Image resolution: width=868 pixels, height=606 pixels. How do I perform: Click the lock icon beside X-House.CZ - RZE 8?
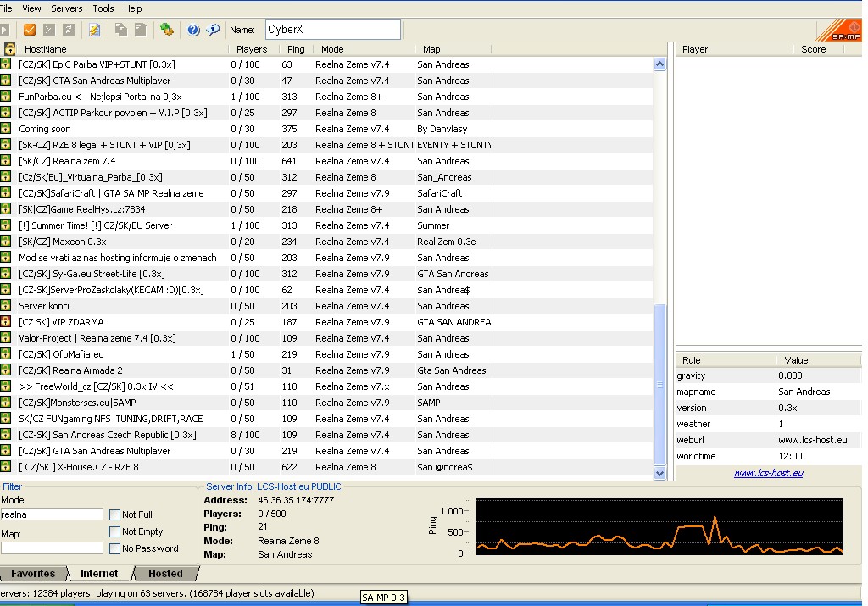(x=6, y=466)
